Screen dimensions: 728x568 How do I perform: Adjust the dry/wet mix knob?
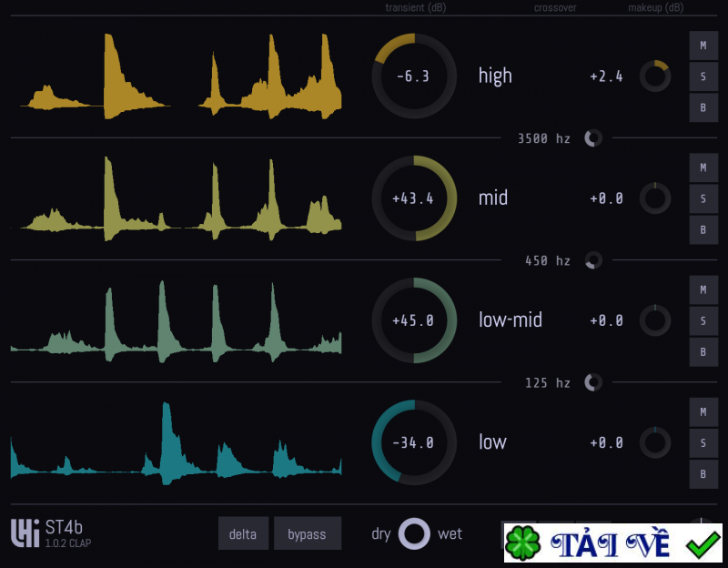[416, 533]
